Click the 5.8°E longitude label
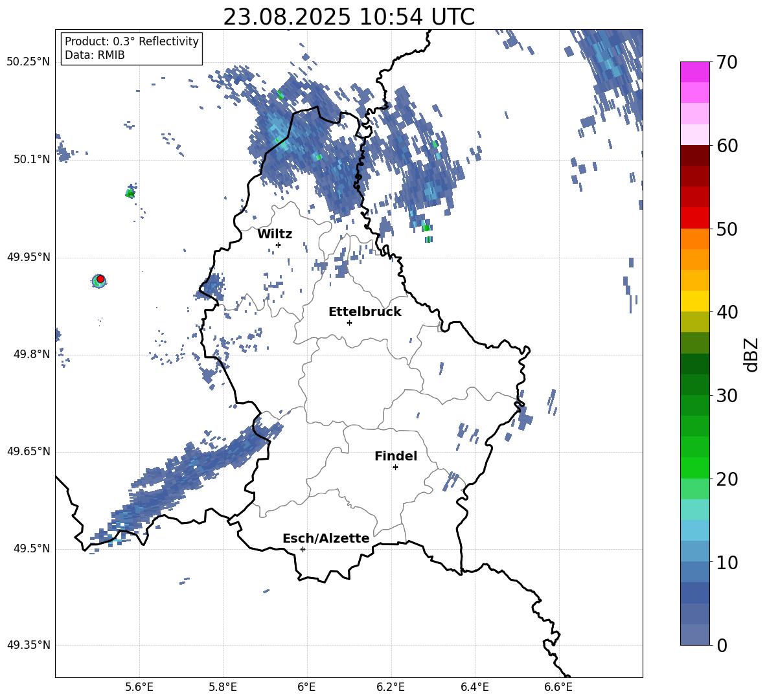 coord(223,687)
